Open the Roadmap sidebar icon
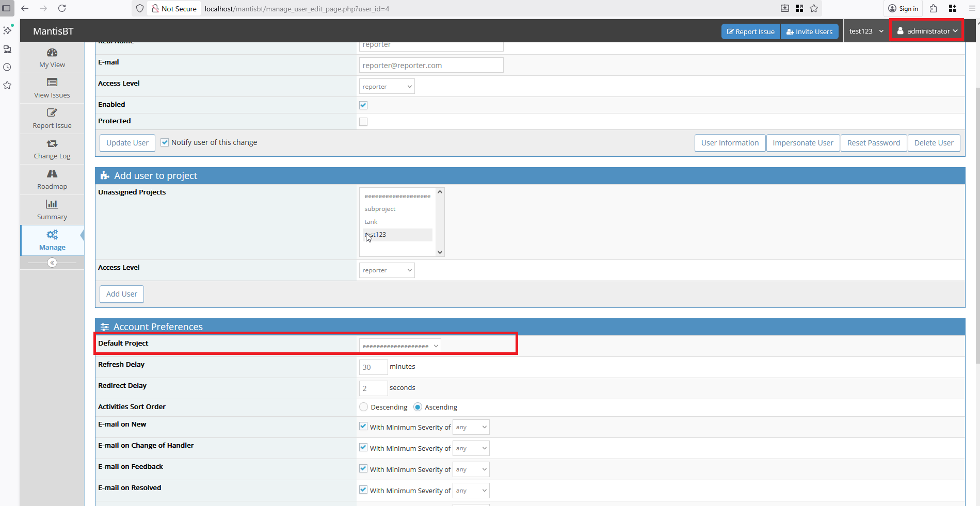Viewport: 980px width, 506px height. click(x=52, y=174)
